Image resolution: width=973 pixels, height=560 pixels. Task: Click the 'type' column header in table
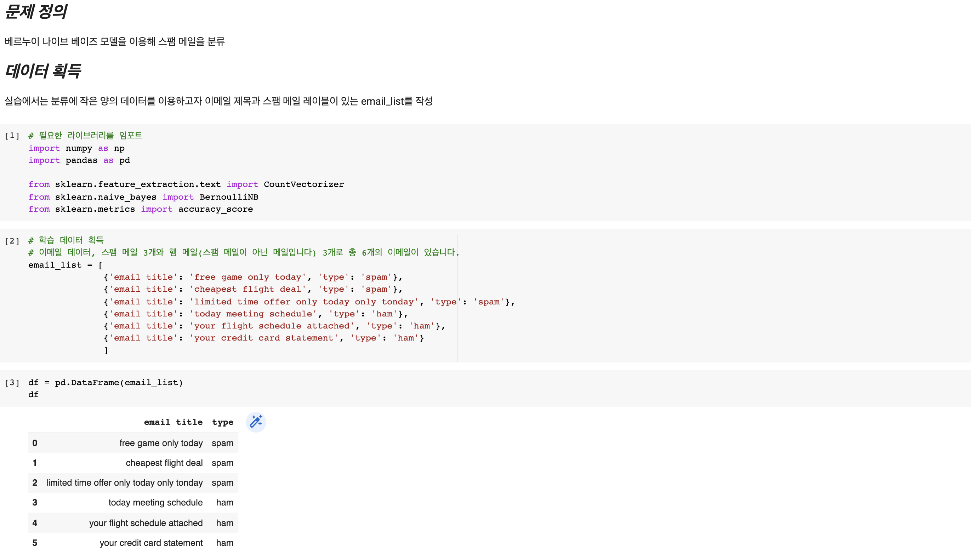point(222,422)
